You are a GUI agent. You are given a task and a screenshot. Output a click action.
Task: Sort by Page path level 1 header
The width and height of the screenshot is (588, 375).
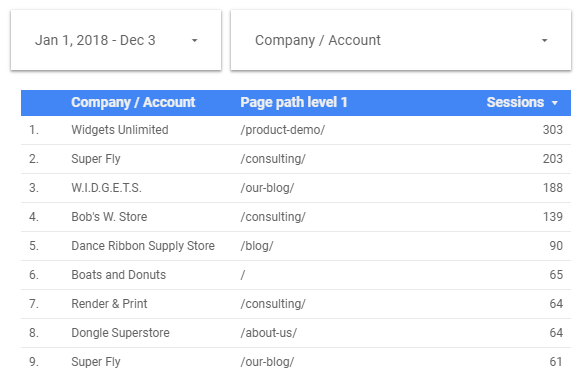pyautogui.click(x=294, y=102)
